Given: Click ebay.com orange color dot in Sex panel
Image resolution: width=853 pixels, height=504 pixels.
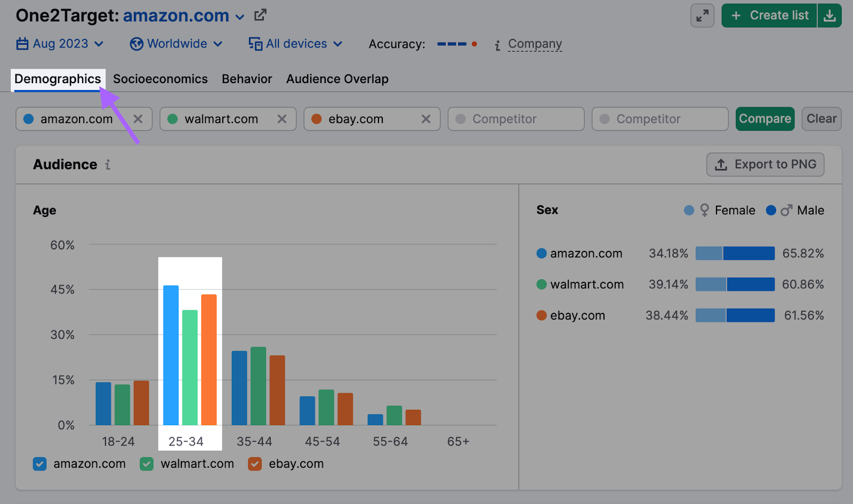Looking at the screenshot, I should pos(542,315).
